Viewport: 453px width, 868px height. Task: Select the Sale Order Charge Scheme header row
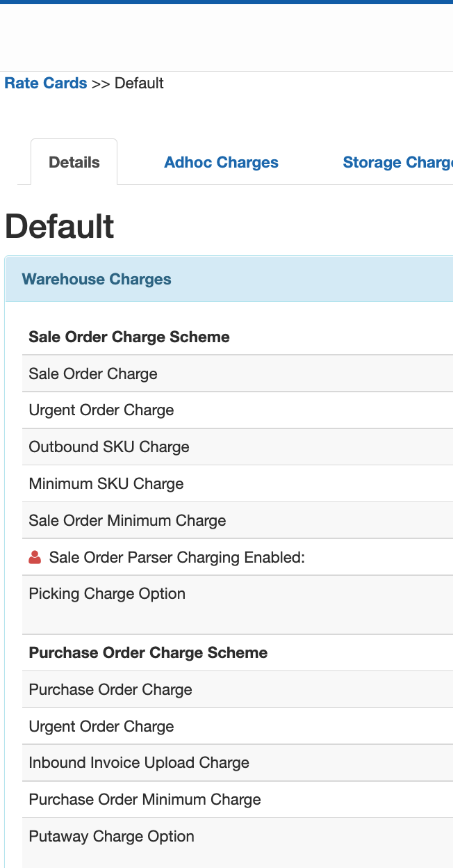[129, 337]
